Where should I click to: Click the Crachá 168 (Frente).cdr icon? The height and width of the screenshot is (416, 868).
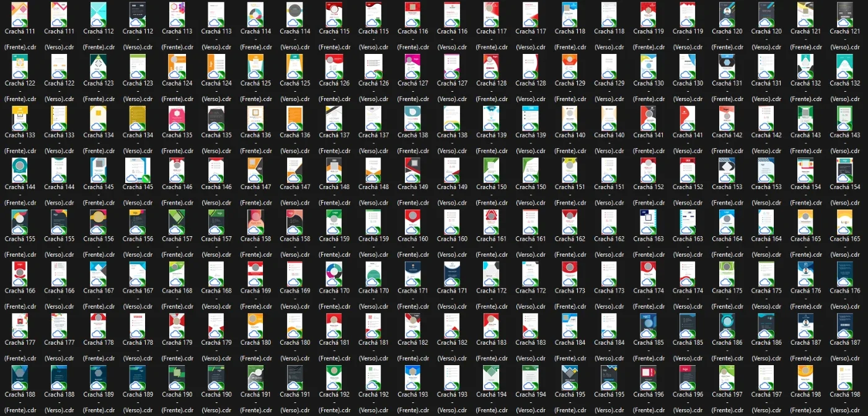click(x=177, y=273)
